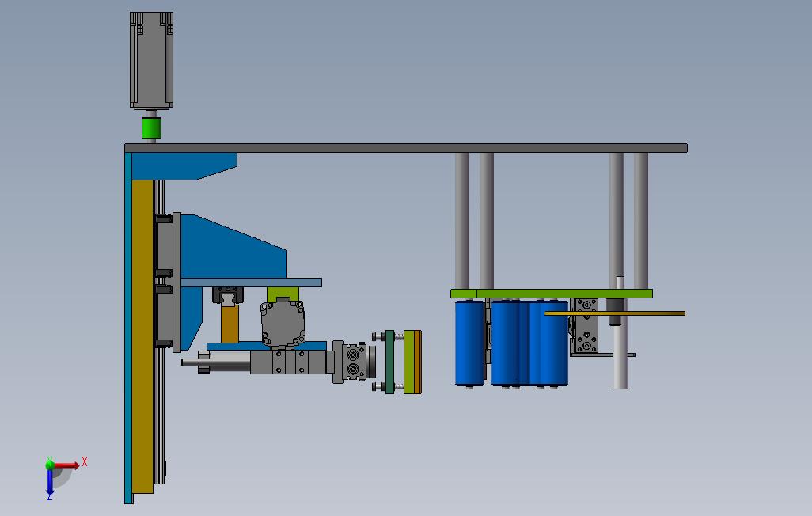Select the thin blue horizontal shelf plate

click(251, 283)
